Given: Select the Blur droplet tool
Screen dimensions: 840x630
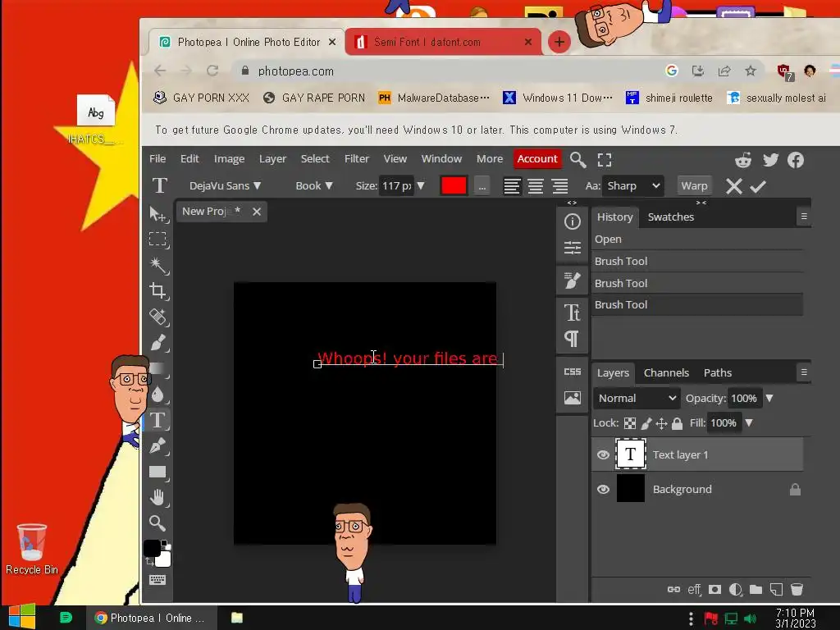Looking at the screenshot, I should 157,395.
